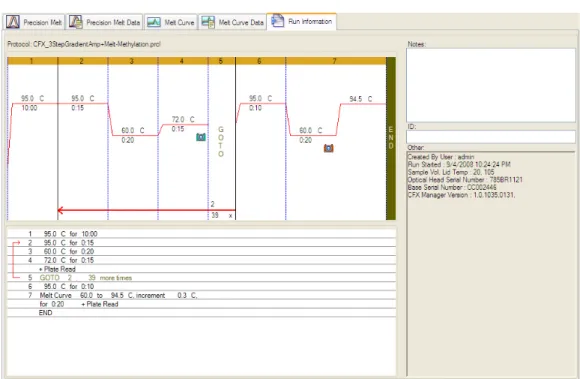Screen dimensions: 580x379
Task: Click the '+ Plate Read' line under step 4
Action: click(201, 269)
